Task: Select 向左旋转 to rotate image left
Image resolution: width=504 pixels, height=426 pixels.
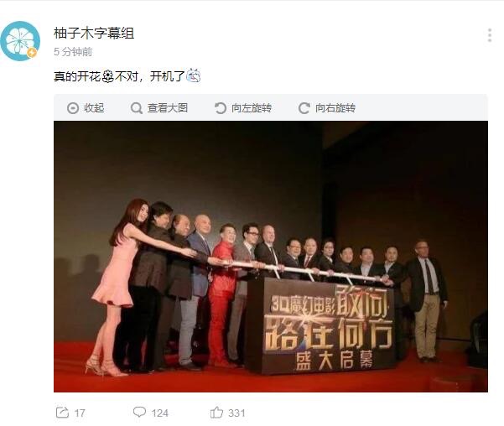Action: [252, 108]
